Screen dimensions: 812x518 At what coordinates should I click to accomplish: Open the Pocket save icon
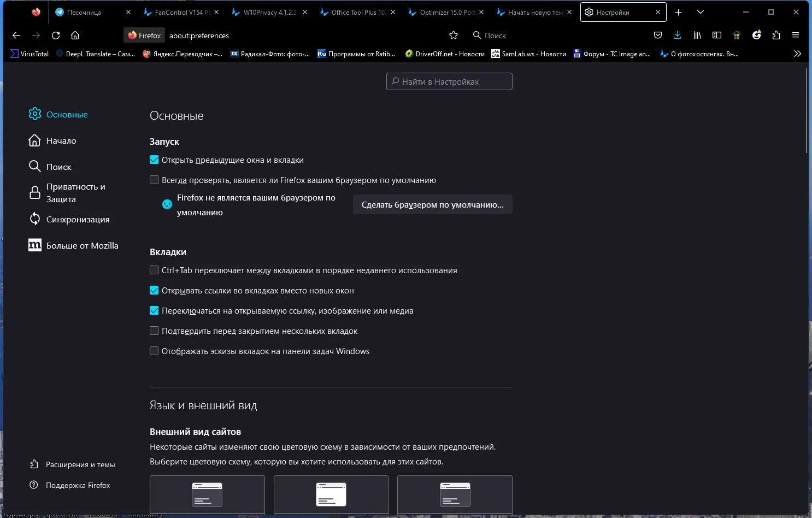coord(658,36)
